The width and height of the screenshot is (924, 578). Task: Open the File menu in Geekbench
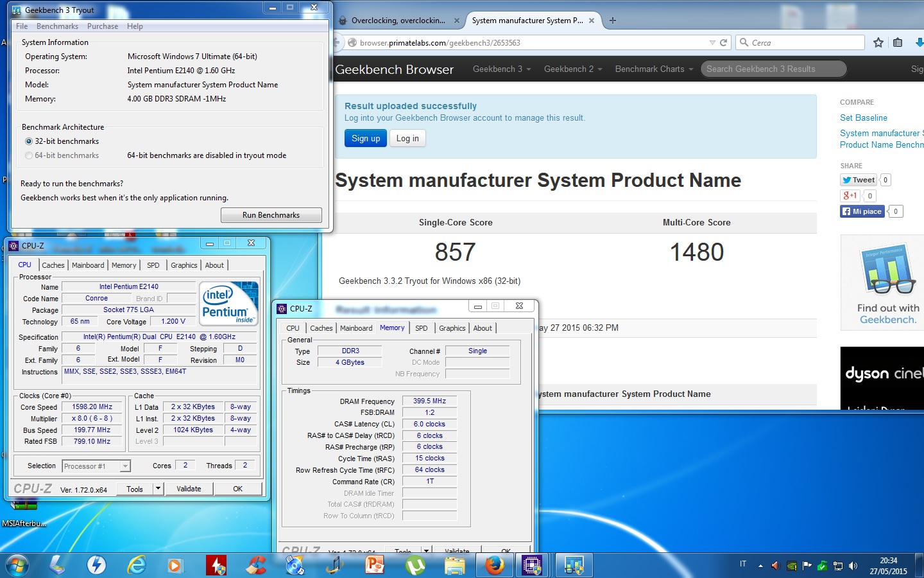[22, 26]
